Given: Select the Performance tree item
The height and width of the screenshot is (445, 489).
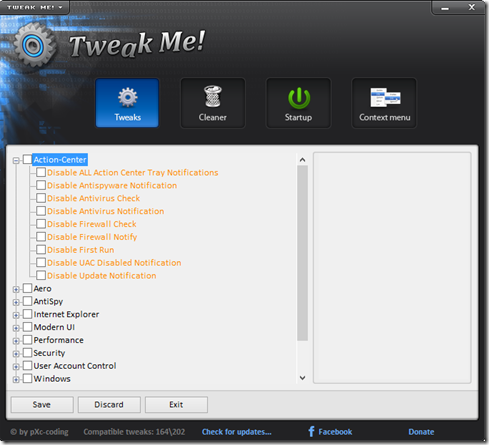Looking at the screenshot, I should [x=58, y=340].
